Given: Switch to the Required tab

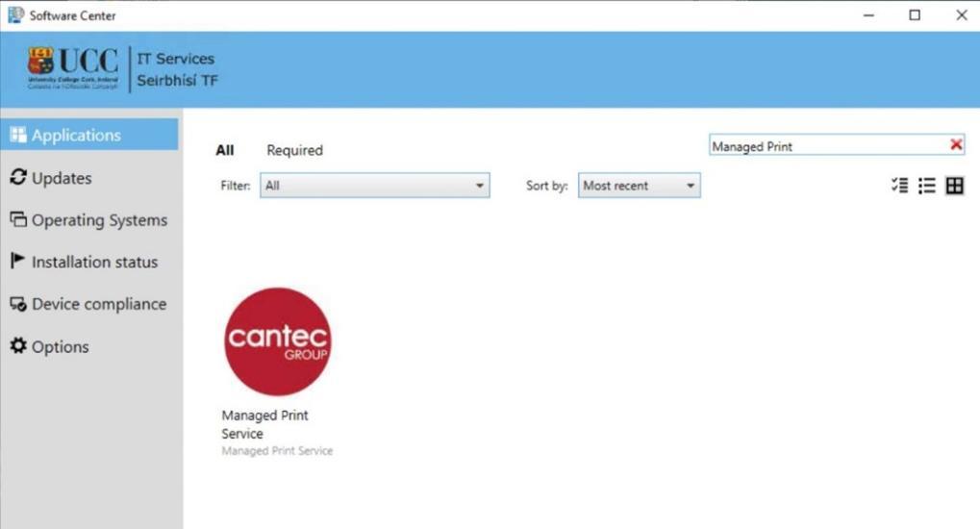Looking at the screenshot, I should click(x=294, y=150).
